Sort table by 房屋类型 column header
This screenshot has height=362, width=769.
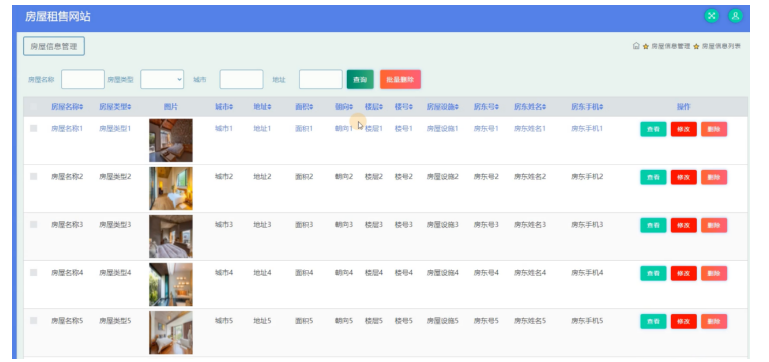[115, 106]
